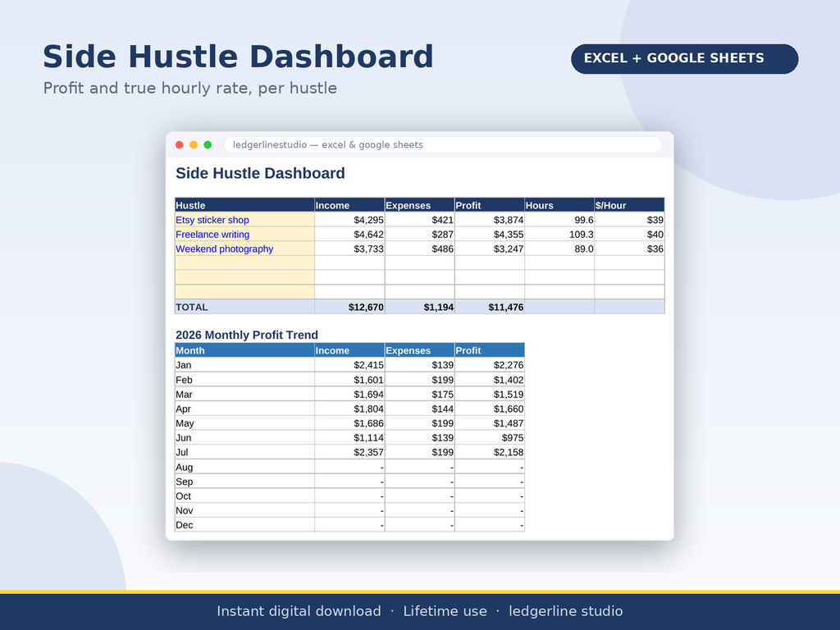Select the $1,686 May income cell

coord(349,423)
